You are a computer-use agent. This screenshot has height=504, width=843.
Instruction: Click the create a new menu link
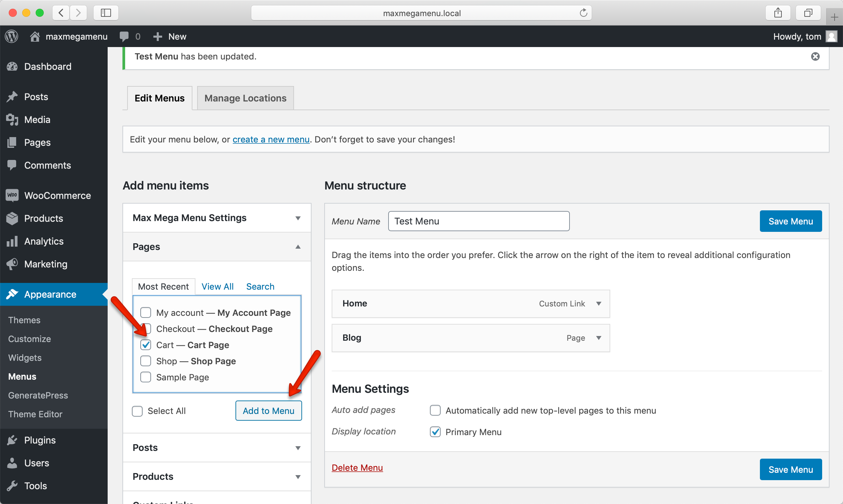271,139
